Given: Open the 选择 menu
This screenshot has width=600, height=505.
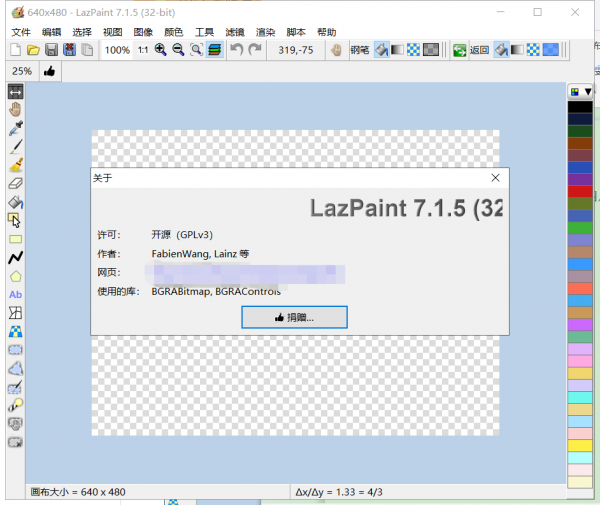Looking at the screenshot, I should (x=82, y=32).
